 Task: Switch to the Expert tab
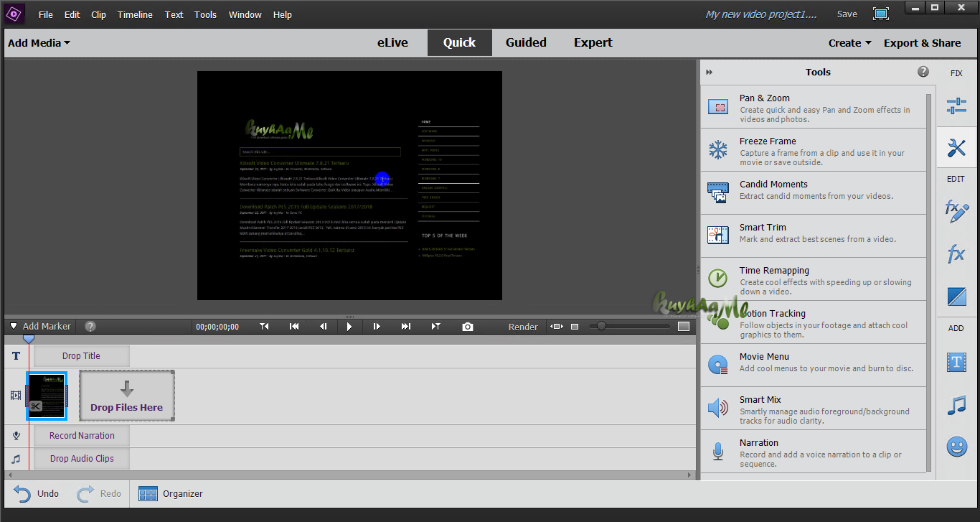point(593,42)
